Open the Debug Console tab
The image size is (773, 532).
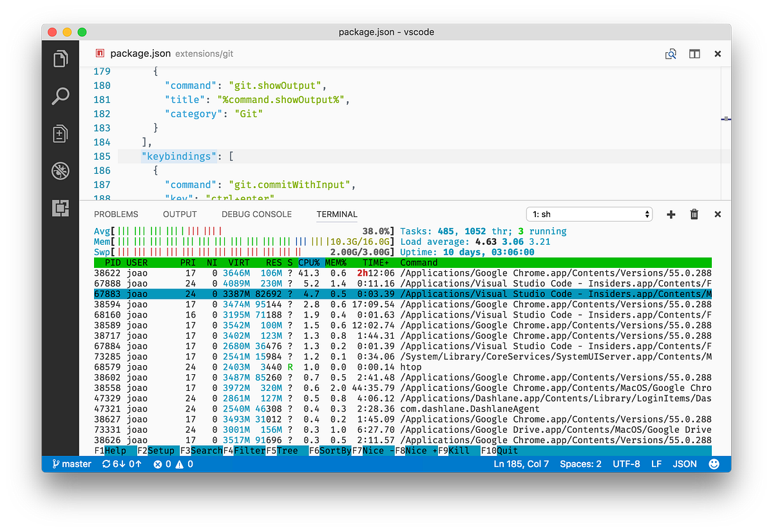point(256,214)
